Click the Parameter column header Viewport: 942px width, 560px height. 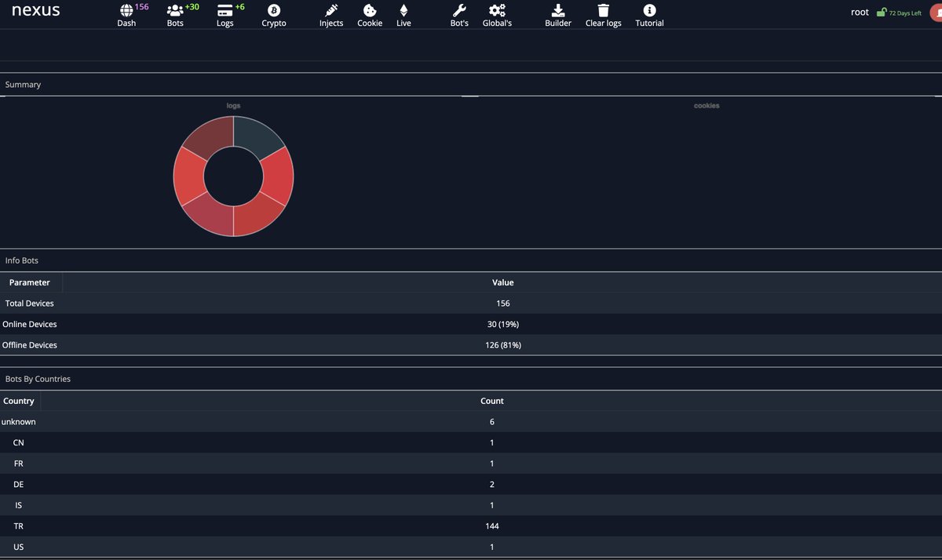pos(30,282)
